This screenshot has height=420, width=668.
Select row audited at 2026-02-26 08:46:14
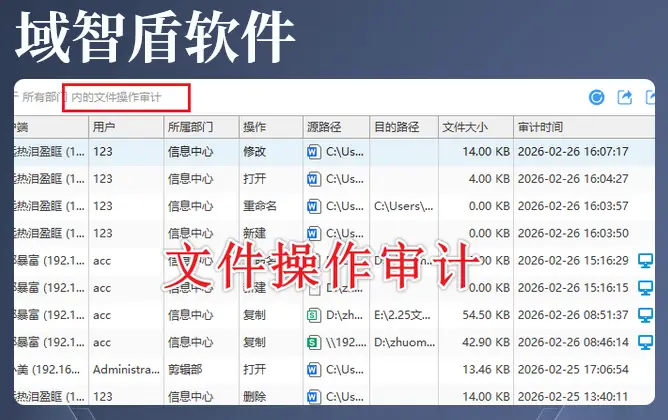pyautogui.click(x=334, y=342)
